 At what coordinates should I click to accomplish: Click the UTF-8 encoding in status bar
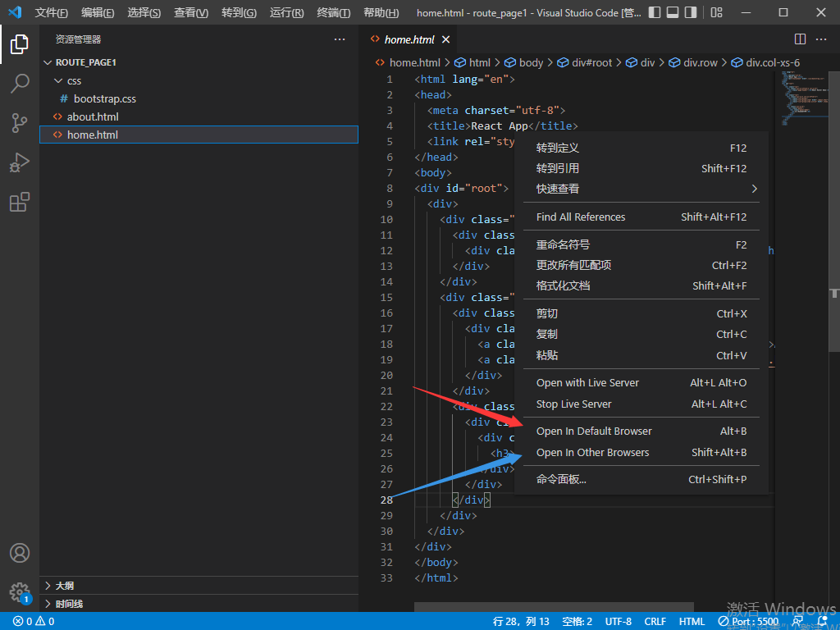tap(618, 622)
